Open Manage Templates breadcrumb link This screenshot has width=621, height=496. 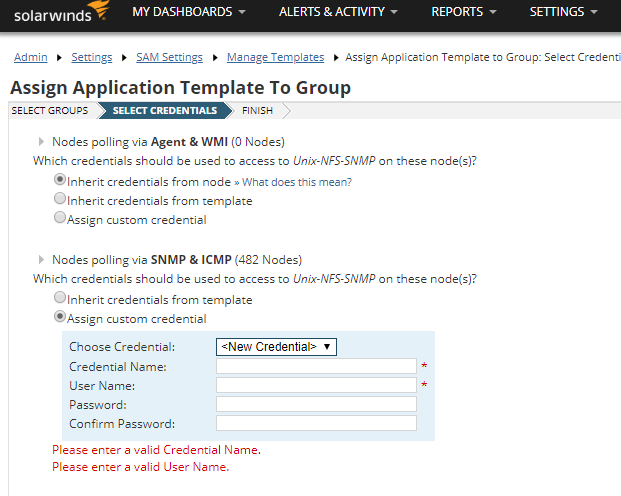[x=275, y=57]
